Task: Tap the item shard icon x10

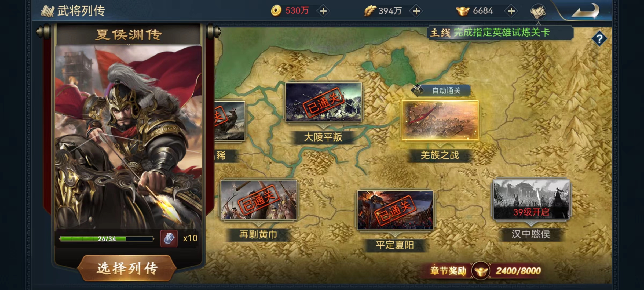Action: [169, 238]
